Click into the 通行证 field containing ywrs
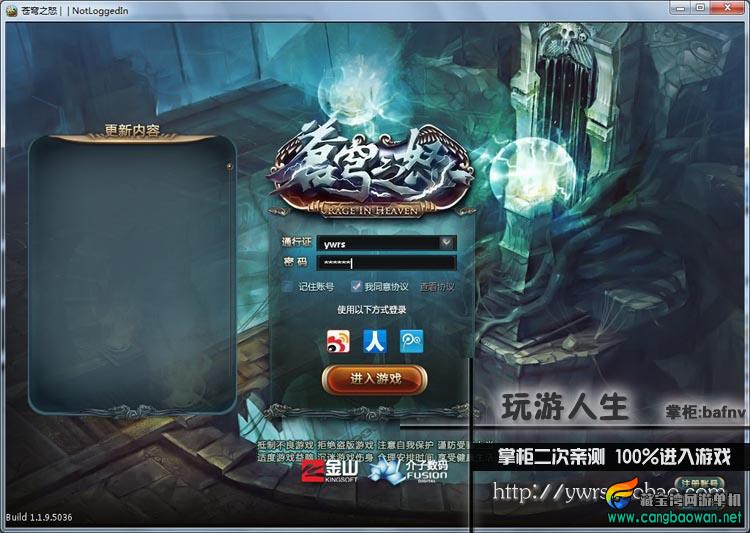The width and height of the screenshot is (750, 533). pyautogui.click(x=379, y=243)
